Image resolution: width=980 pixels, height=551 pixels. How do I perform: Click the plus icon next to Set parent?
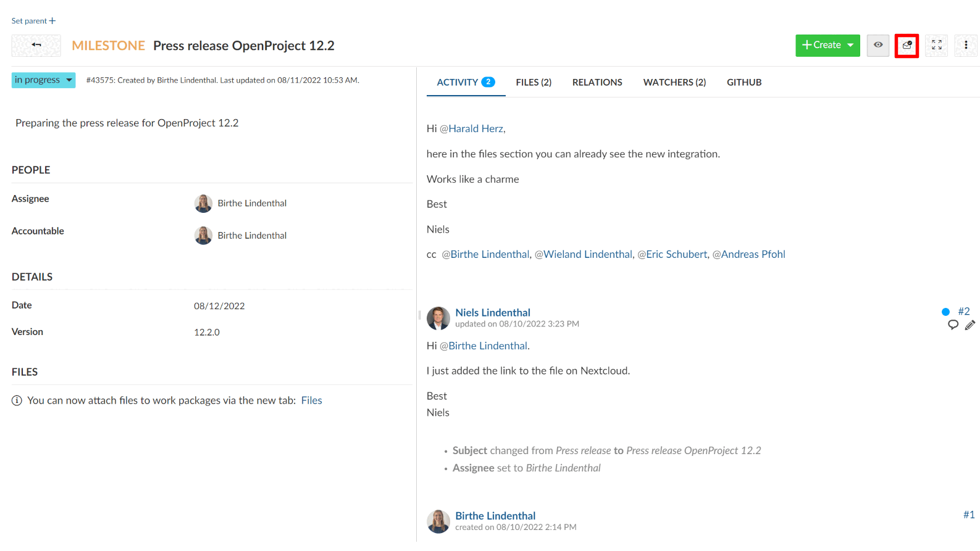tap(52, 21)
